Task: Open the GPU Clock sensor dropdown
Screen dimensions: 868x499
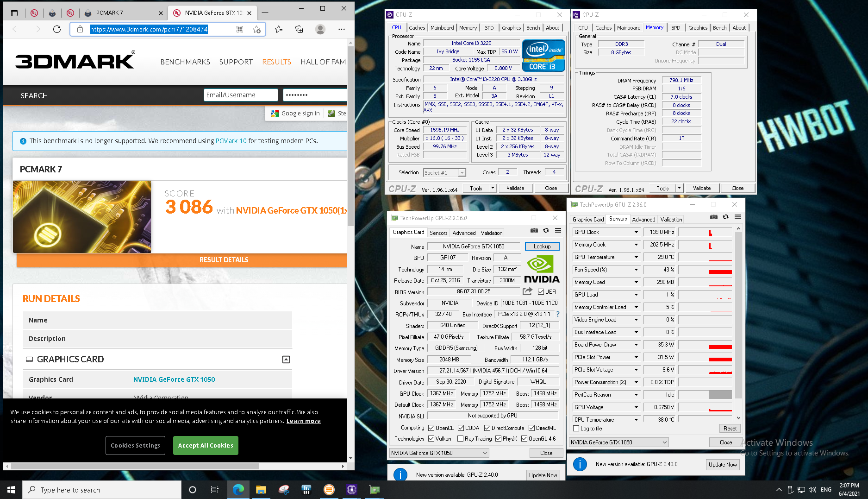Action: tap(636, 232)
